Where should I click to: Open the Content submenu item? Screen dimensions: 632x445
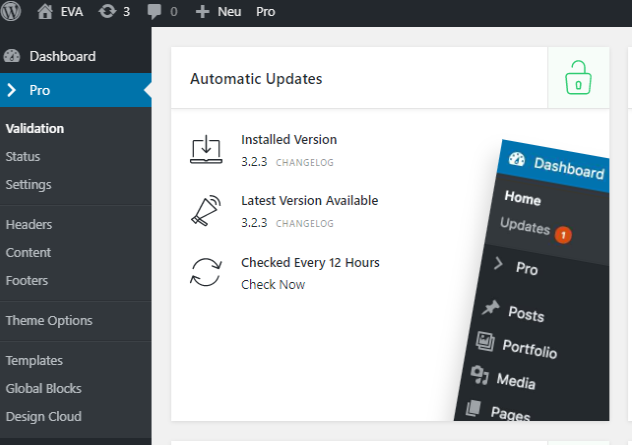28,252
